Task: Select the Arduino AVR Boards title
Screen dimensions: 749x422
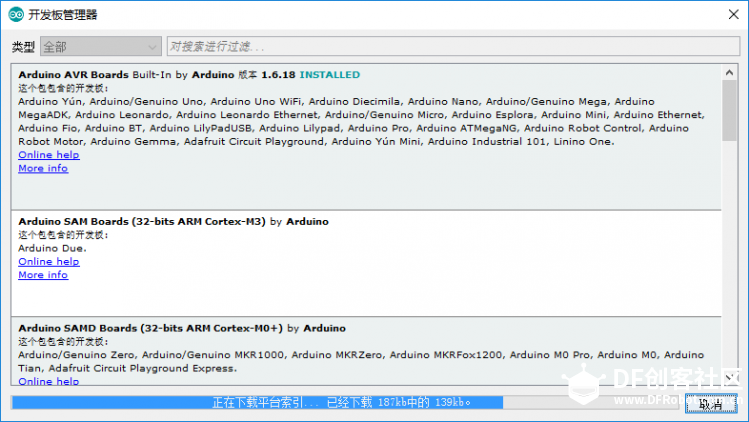Action: [74, 75]
